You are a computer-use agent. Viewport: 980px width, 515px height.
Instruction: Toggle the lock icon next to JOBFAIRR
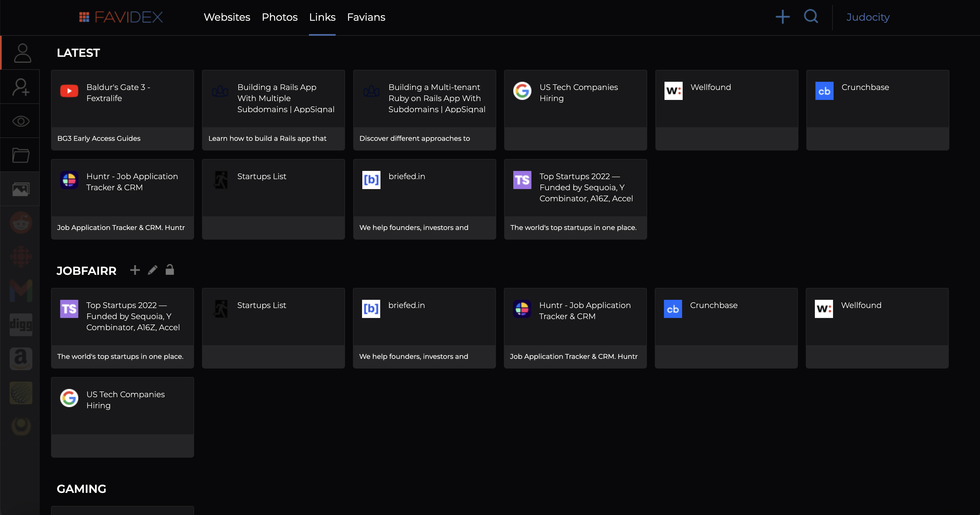170,270
